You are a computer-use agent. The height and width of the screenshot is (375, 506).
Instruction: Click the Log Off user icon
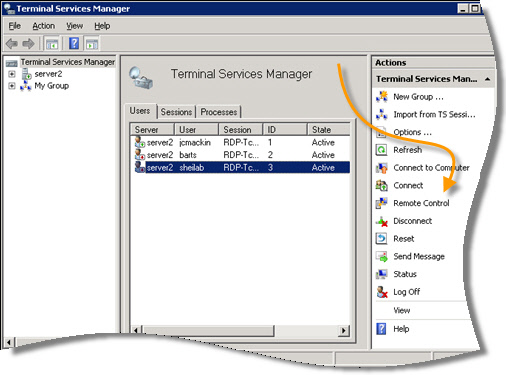(x=382, y=292)
